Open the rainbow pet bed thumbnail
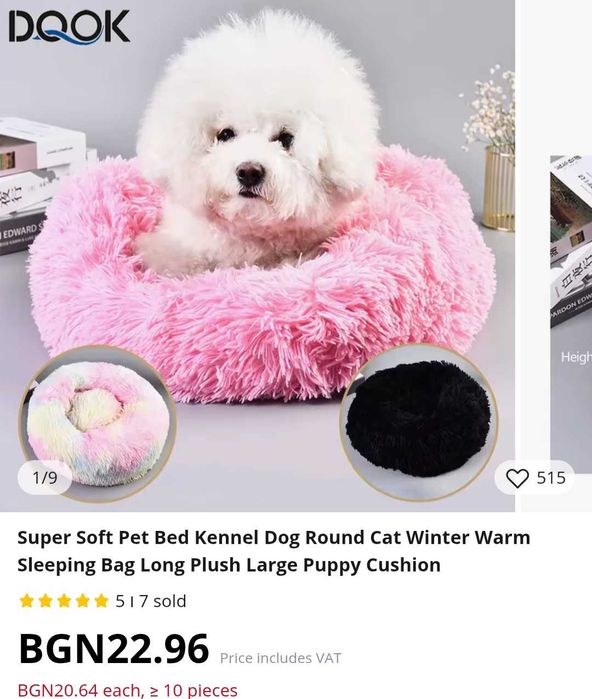The height and width of the screenshot is (699, 592). pyautogui.click(x=97, y=424)
